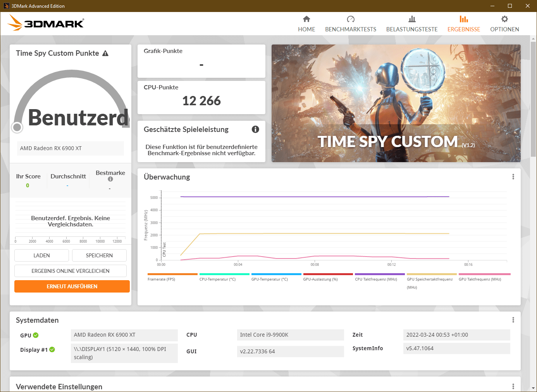
Task: Click the SPEICHERN button
Action: coord(99,255)
